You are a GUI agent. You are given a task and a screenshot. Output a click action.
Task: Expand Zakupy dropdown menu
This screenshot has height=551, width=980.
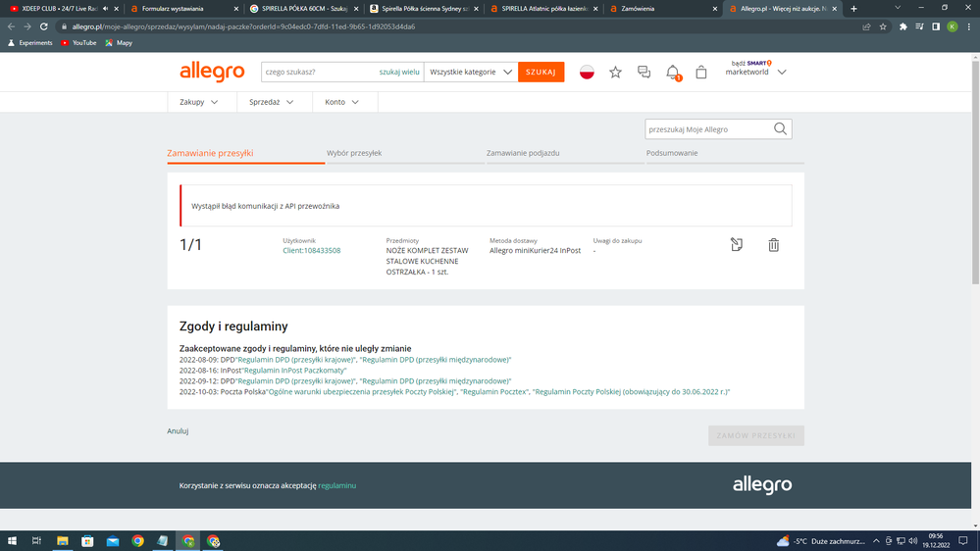pyautogui.click(x=199, y=102)
